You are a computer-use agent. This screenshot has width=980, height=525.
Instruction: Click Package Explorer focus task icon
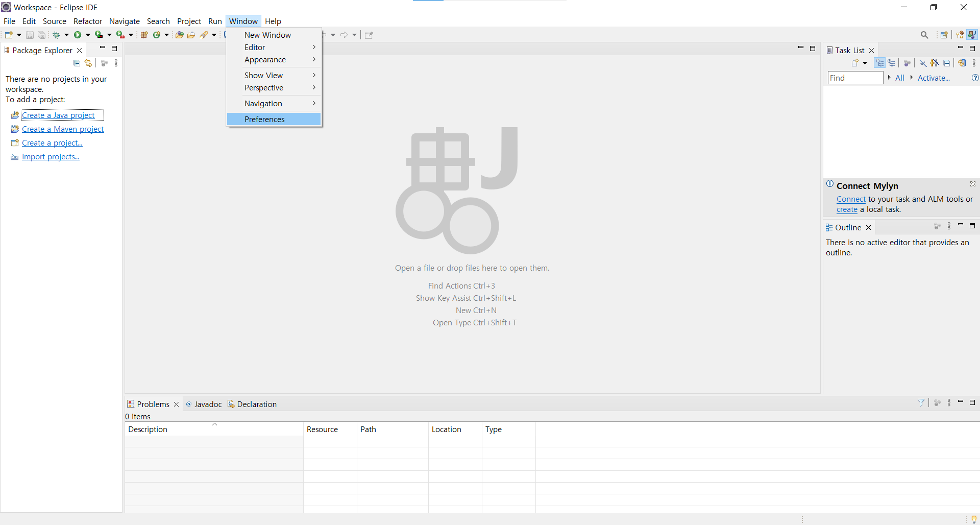104,63
